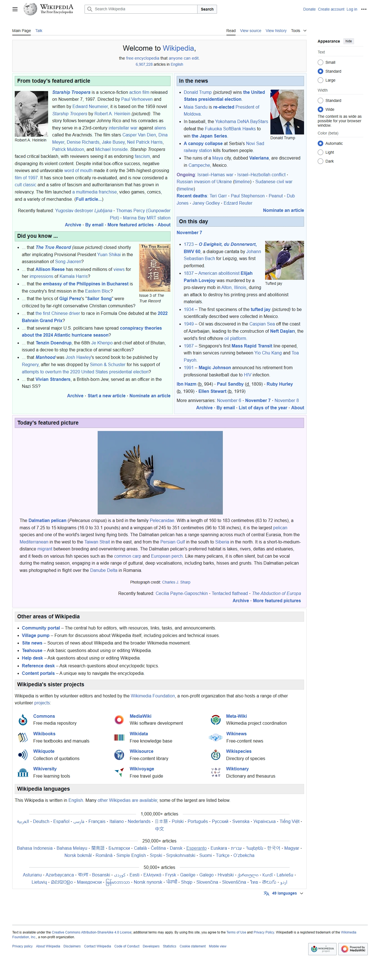This screenshot has width=380, height=980.
Task: Click the Wikivoyage arrows logo icon
Action: [x=119, y=772]
